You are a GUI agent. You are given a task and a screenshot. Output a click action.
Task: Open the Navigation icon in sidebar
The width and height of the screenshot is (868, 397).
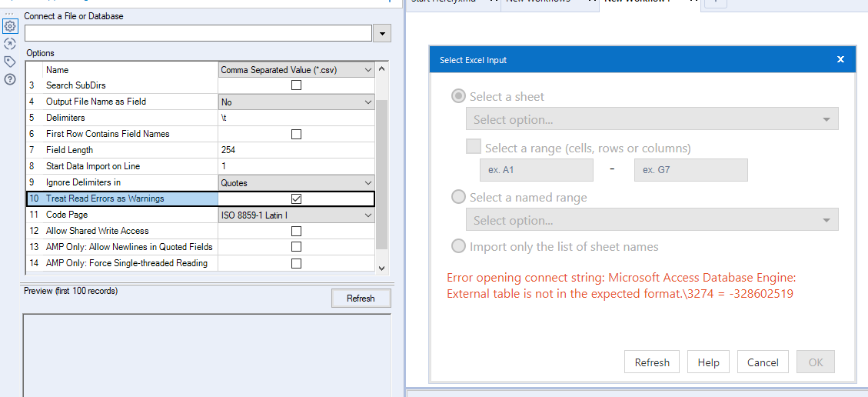[x=10, y=44]
